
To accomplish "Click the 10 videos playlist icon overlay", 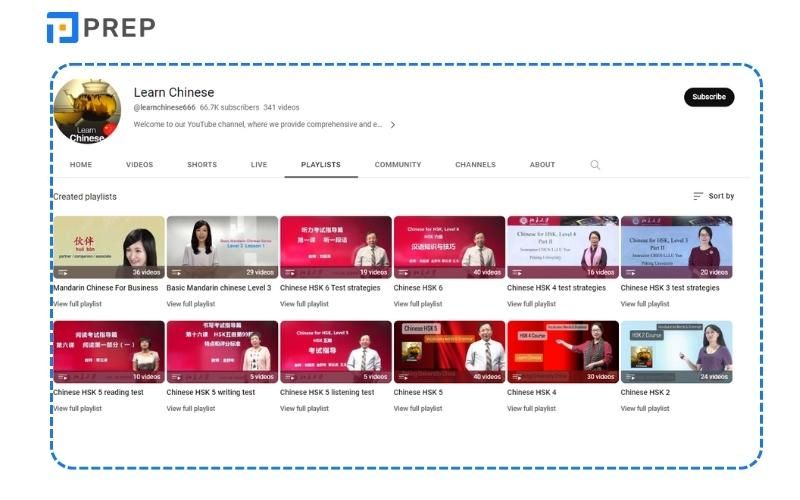I will click(63, 377).
